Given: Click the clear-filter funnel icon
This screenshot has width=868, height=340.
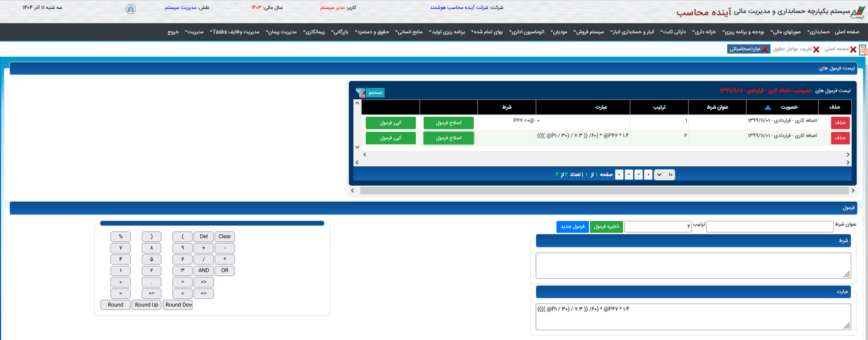Looking at the screenshot, I should coord(361,93).
